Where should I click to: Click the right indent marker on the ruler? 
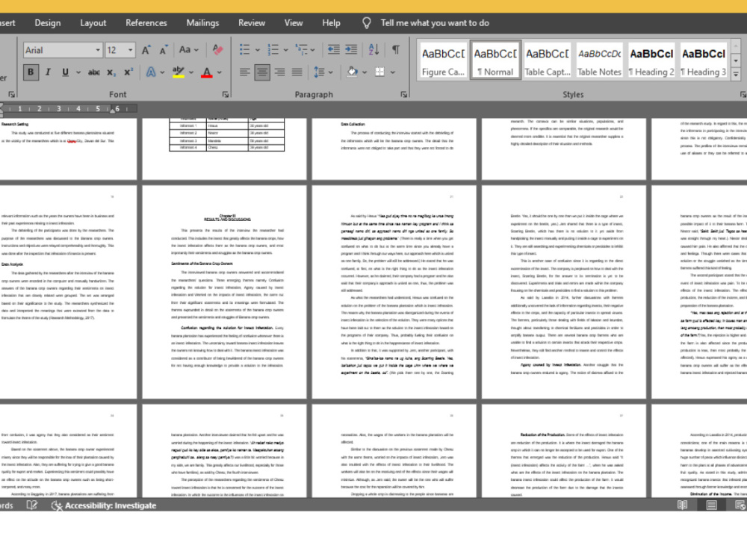point(113,110)
